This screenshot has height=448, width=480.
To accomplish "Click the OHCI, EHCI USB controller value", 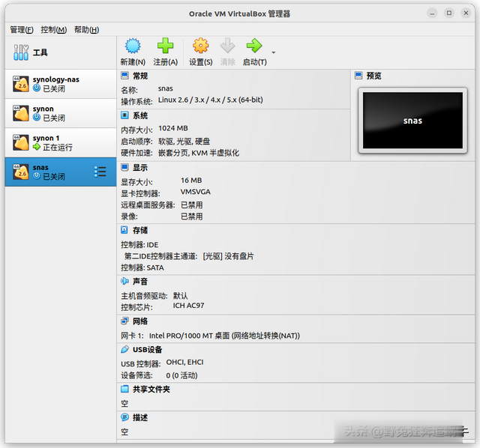I will [185, 362].
